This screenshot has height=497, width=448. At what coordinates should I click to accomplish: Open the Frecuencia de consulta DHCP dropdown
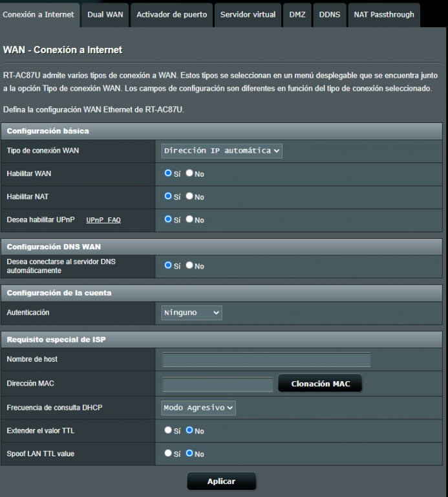coord(198,408)
